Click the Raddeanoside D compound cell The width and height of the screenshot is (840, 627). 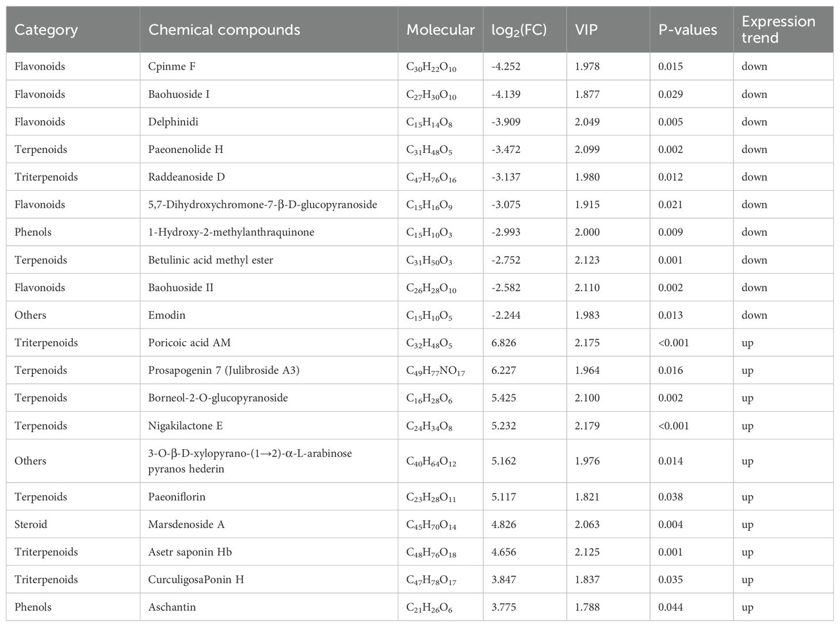(x=186, y=177)
